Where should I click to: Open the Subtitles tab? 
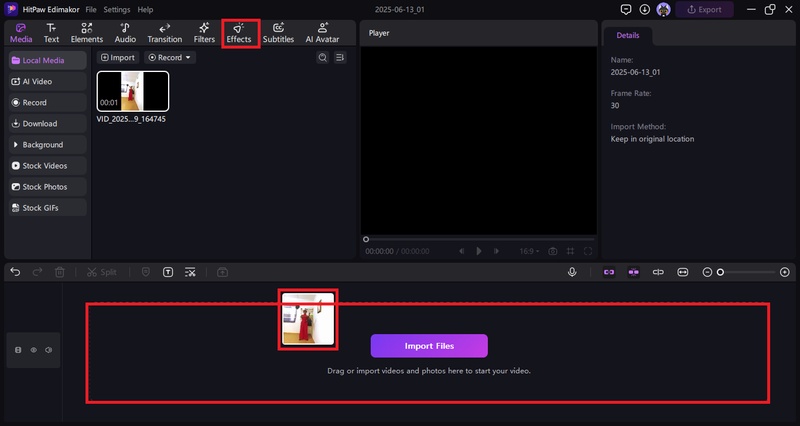tap(278, 33)
